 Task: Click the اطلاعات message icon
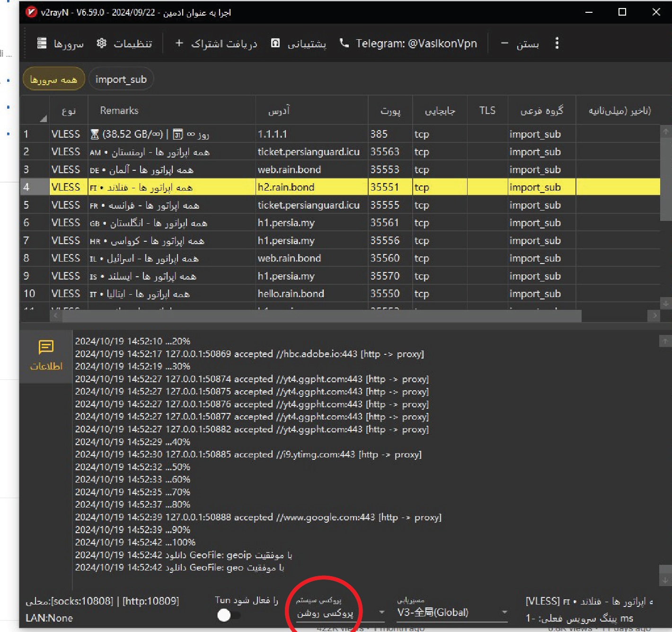pyautogui.click(x=46, y=347)
